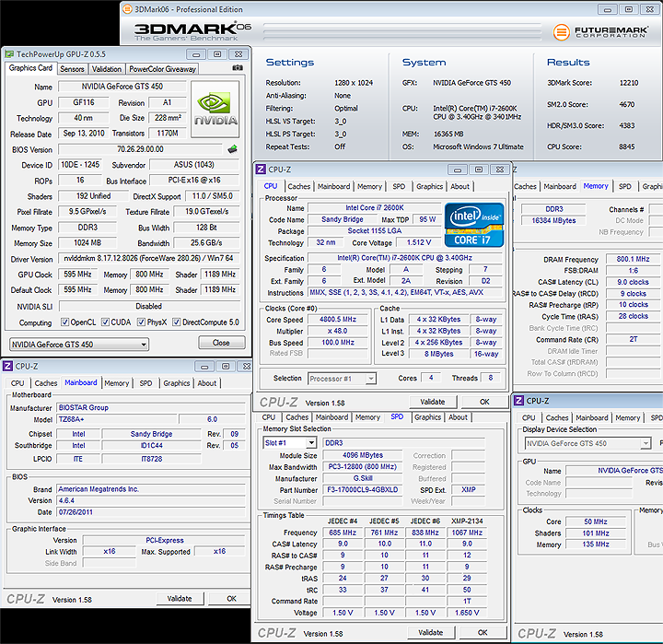
Task: Minimize the CPU-Z processor window
Action: 457,170
